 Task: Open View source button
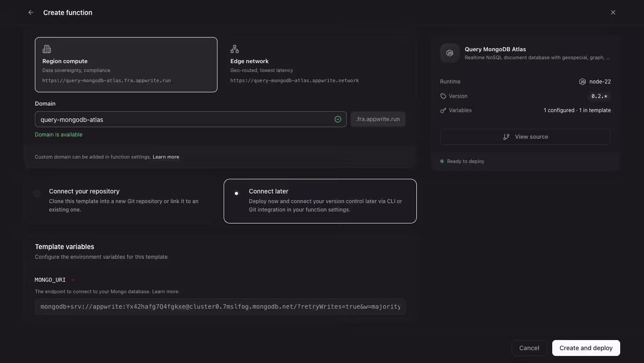point(525,137)
